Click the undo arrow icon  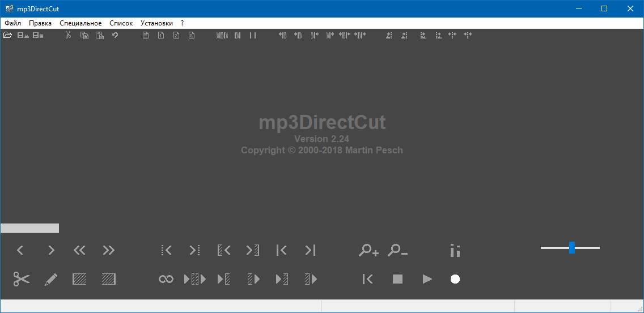pyautogui.click(x=115, y=35)
